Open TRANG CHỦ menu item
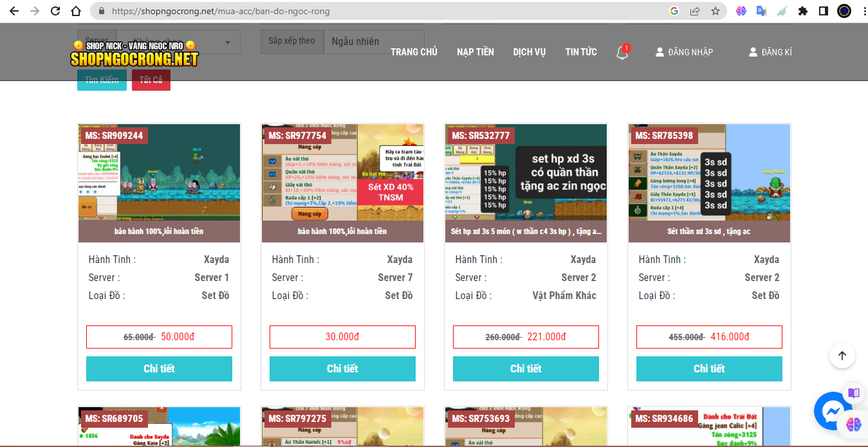This screenshot has height=447, width=868. 414,52
